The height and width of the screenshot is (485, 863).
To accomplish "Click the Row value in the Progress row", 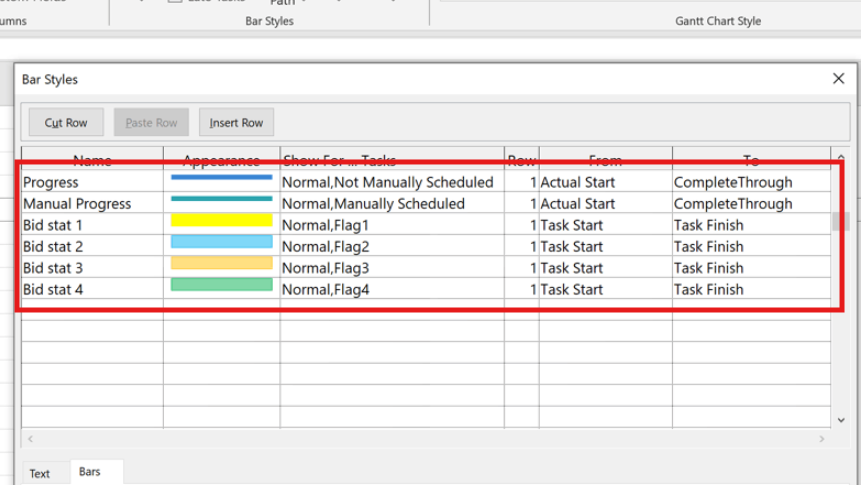I will pyautogui.click(x=522, y=182).
